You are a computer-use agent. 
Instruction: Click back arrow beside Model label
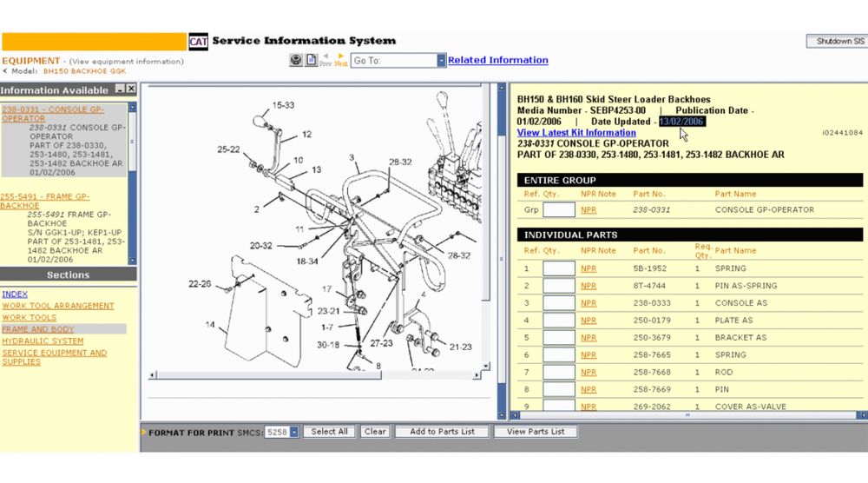pos(5,71)
